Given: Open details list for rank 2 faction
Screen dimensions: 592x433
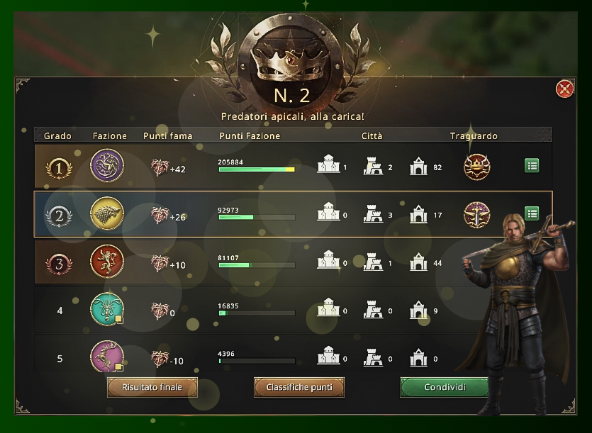Looking at the screenshot, I should (x=532, y=213).
